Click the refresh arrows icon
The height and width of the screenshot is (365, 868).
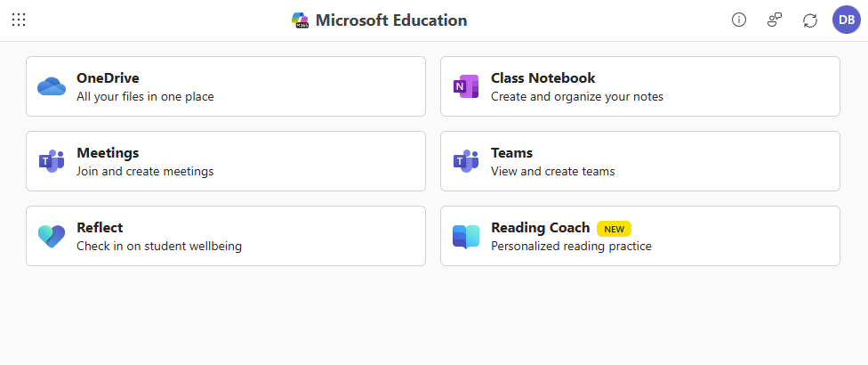coord(809,20)
